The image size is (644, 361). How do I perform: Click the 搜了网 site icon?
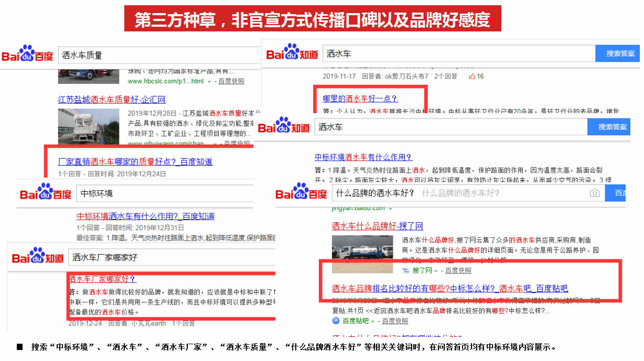pos(405,270)
